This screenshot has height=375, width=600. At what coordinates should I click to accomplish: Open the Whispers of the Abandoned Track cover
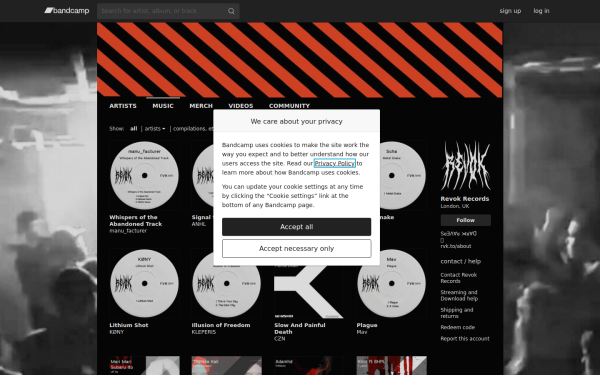(x=144, y=175)
